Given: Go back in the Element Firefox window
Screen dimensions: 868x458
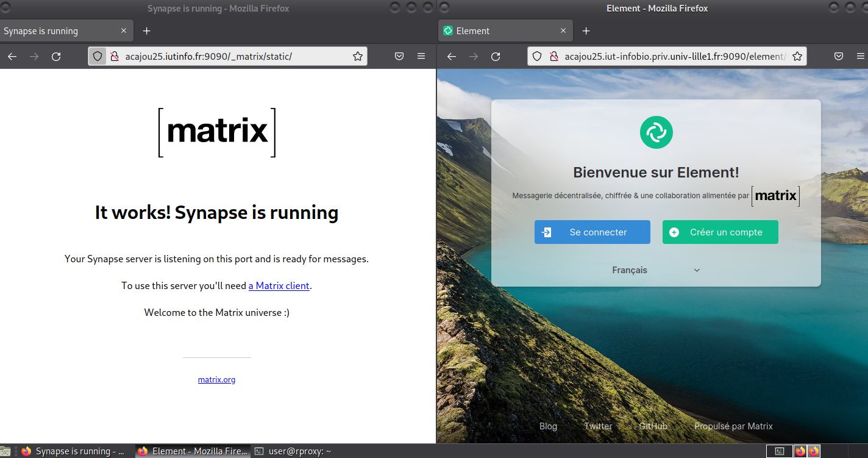Looking at the screenshot, I should pos(452,56).
